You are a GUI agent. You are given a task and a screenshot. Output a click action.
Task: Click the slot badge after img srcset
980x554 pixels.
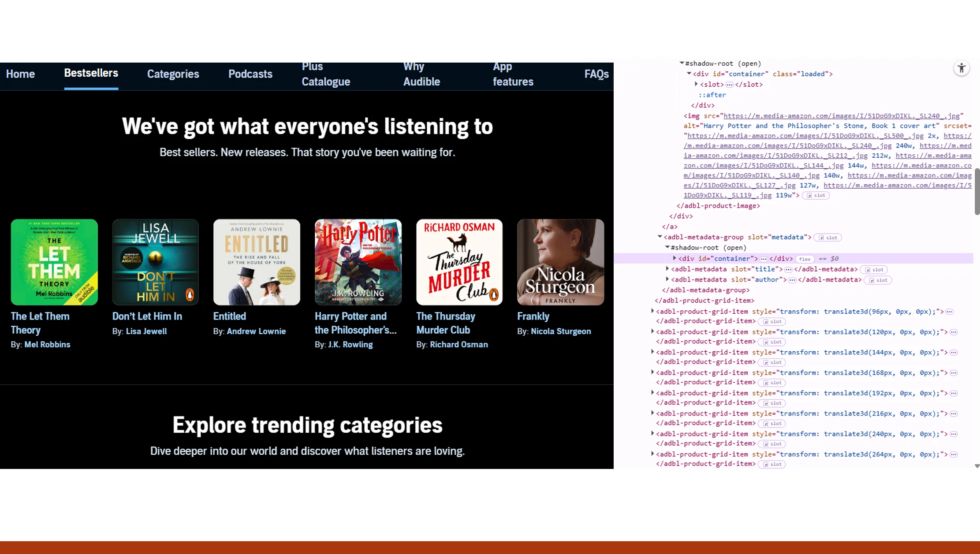tap(816, 196)
